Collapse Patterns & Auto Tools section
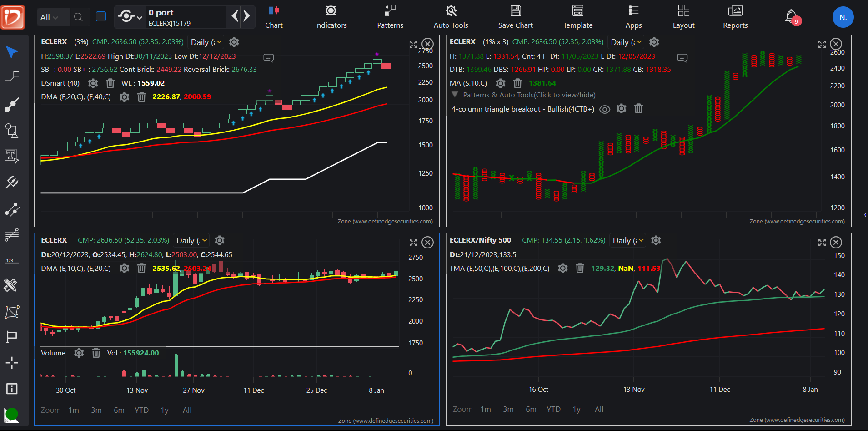This screenshot has width=868, height=431. pos(455,95)
